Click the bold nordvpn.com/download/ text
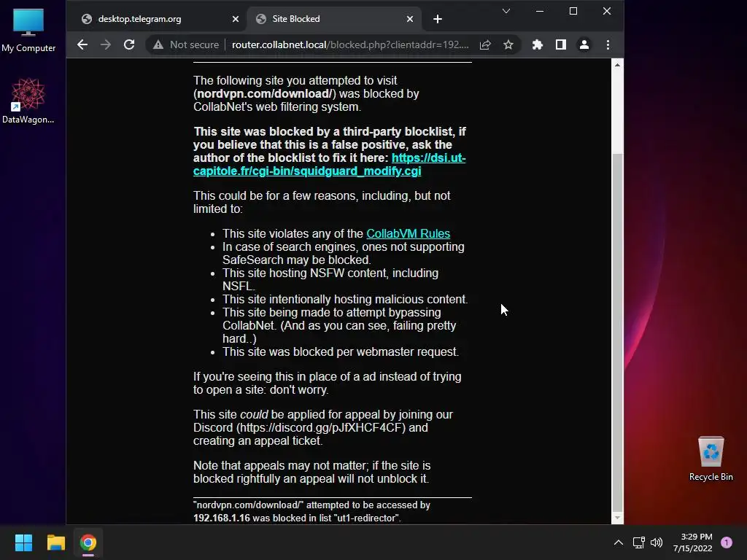 [264, 94]
